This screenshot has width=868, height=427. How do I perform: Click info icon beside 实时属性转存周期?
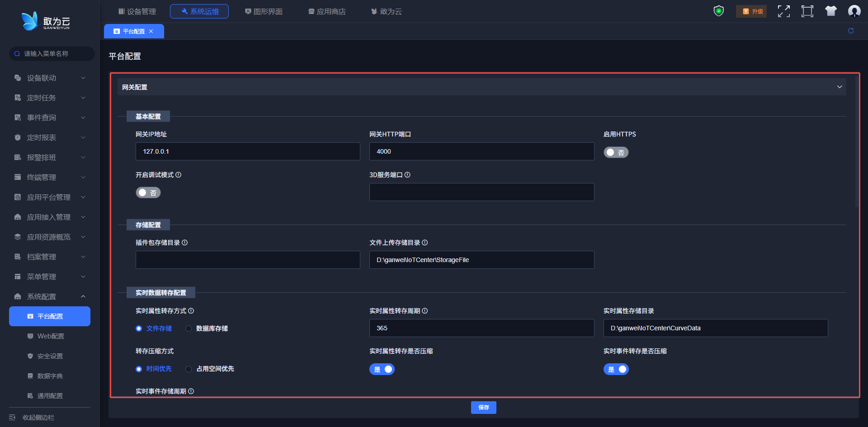coord(425,311)
